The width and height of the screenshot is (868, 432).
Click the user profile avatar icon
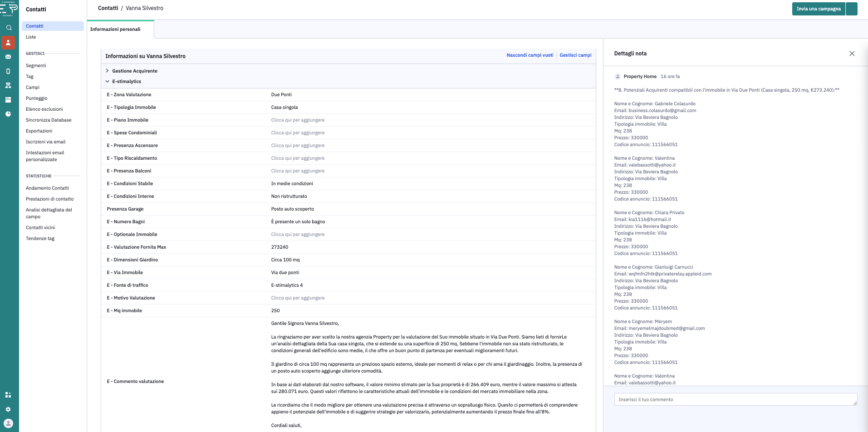click(8, 423)
